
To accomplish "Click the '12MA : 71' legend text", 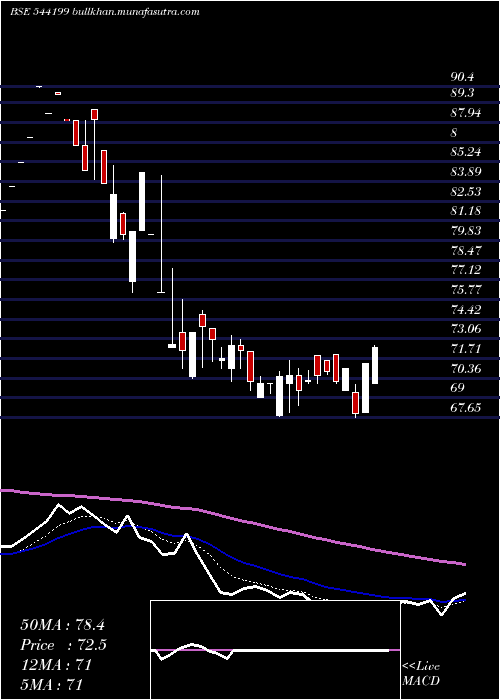I will [x=56, y=665].
